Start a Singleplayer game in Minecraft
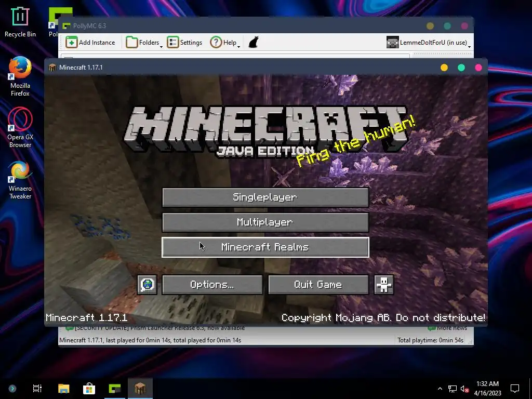 [265, 197]
